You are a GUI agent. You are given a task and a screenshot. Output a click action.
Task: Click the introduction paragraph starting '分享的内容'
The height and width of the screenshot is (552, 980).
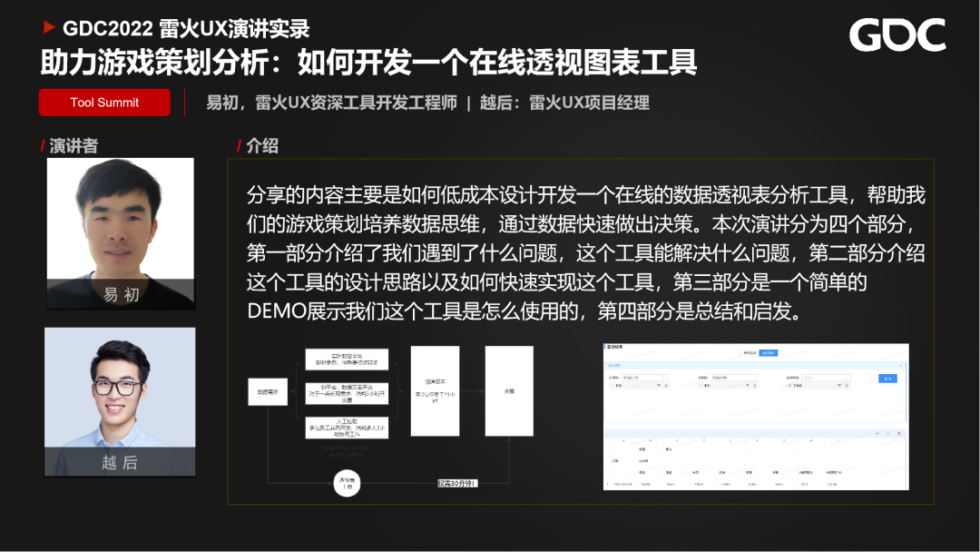tap(585, 252)
